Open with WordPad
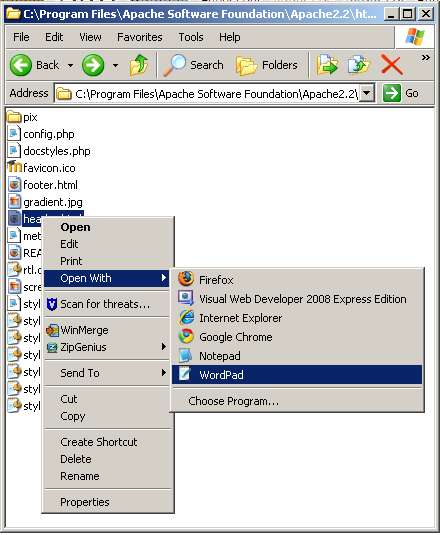440x535 pixels. (x=297, y=375)
